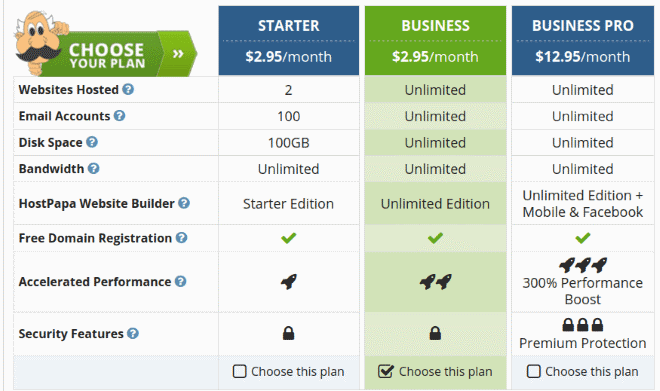Click the single padlock in Starter column
The width and height of the screenshot is (660, 391).
(288, 333)
